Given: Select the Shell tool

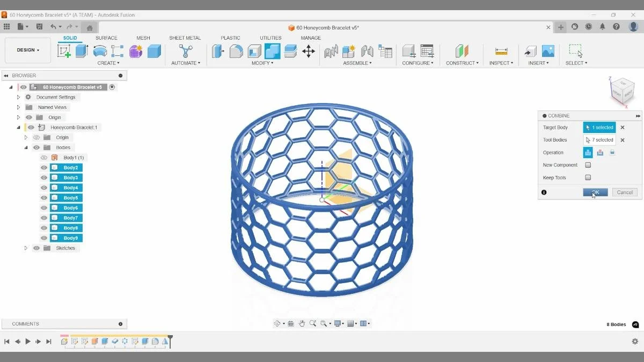Looking at the screenshot, I should tap(254, 51).
